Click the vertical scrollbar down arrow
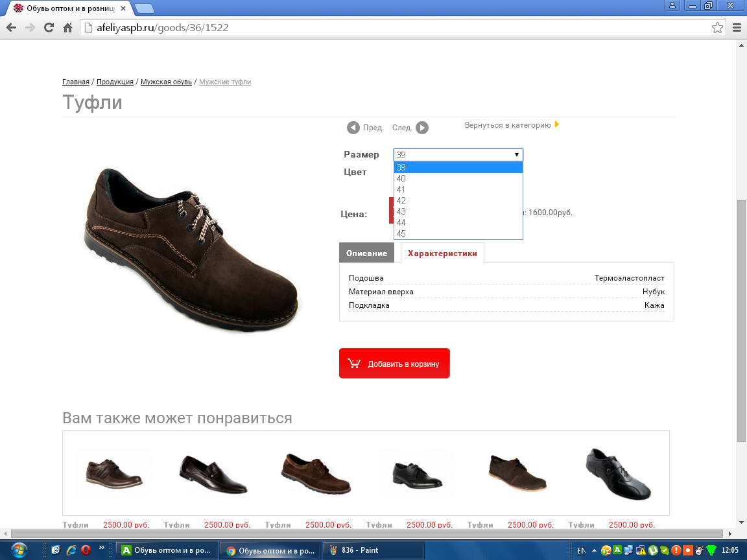The width and height of the screenshot is (747, 560). point(741,522)
